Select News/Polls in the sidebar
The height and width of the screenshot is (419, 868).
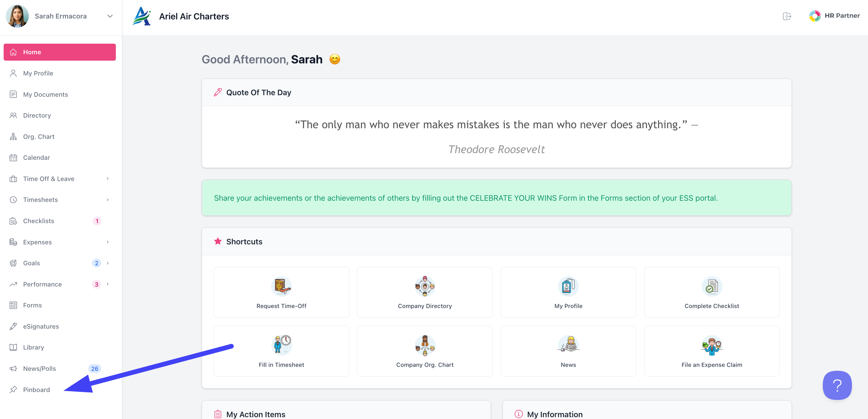(39, 368)
